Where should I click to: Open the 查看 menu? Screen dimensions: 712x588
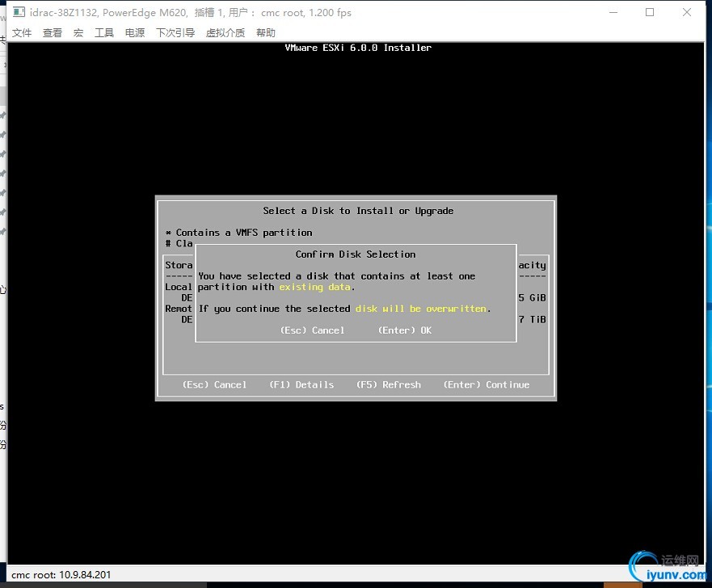click(53, 32)
